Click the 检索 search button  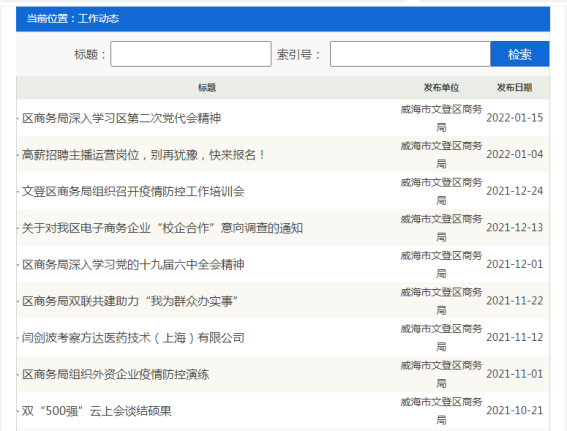(520, 54)
